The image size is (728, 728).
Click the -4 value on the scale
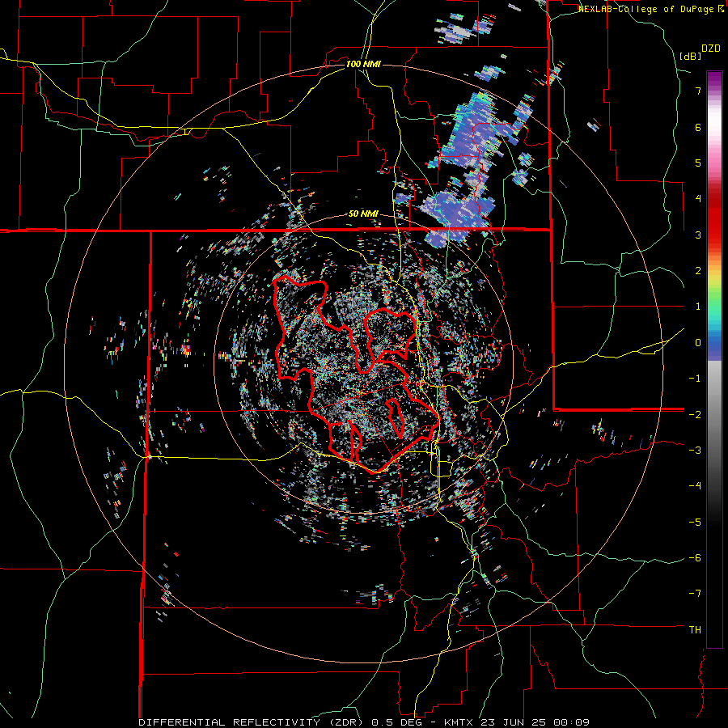point(695,486)
